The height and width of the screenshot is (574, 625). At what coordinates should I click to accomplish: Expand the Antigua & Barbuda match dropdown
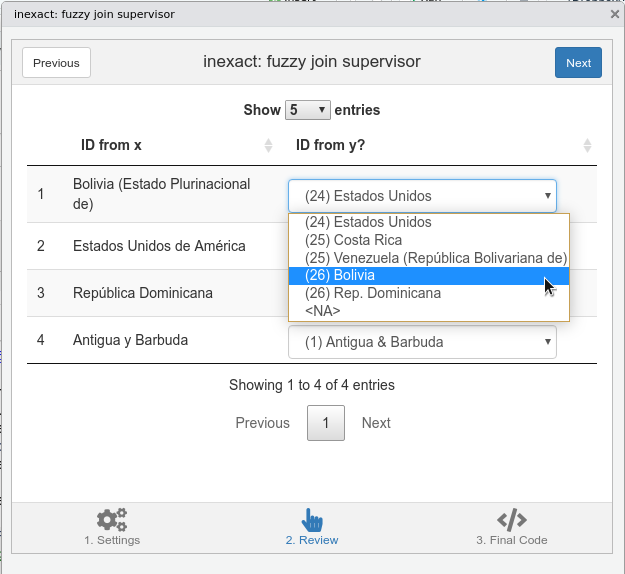[422, 342]
